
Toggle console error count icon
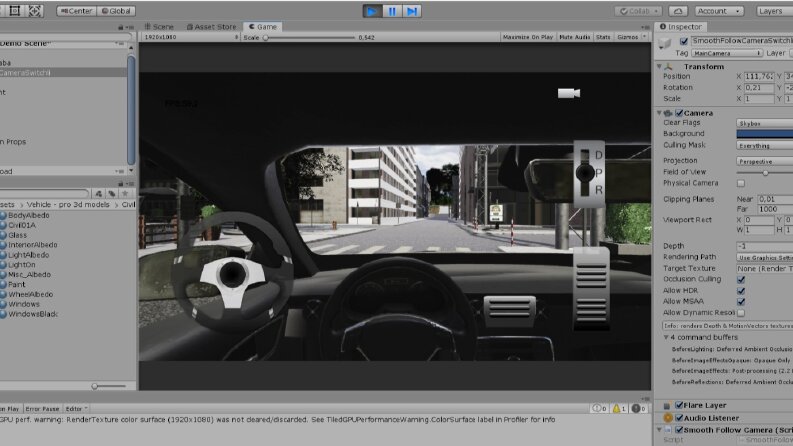(x=639, y=409)
